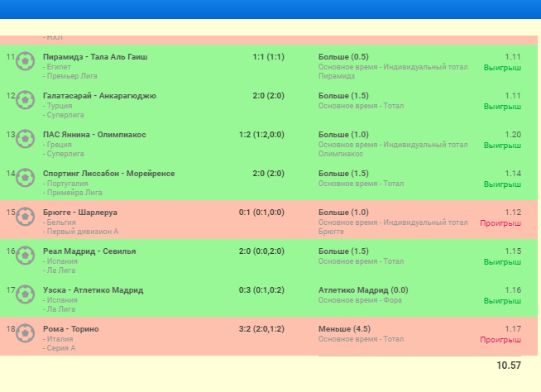Image resolution: width=541 pixels, height=392 pixels.
Task: Click odds 1.11 in Галатасарай row
Action: (513, 96)
